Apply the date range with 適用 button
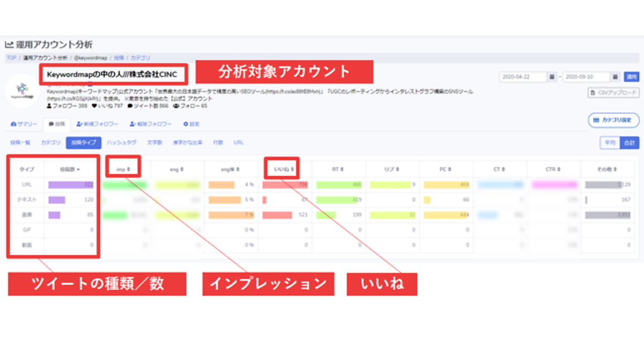Screen dimensions: 644x338 tap(631, 77)
